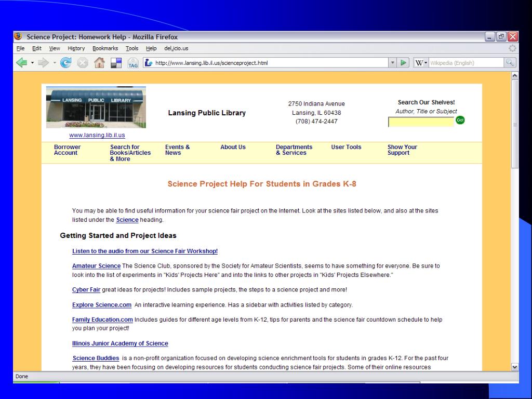The width and height of the screenshot is (532, 399).
Task: Click the Wikipedia (English) search field
Action: tap(466, 63)
